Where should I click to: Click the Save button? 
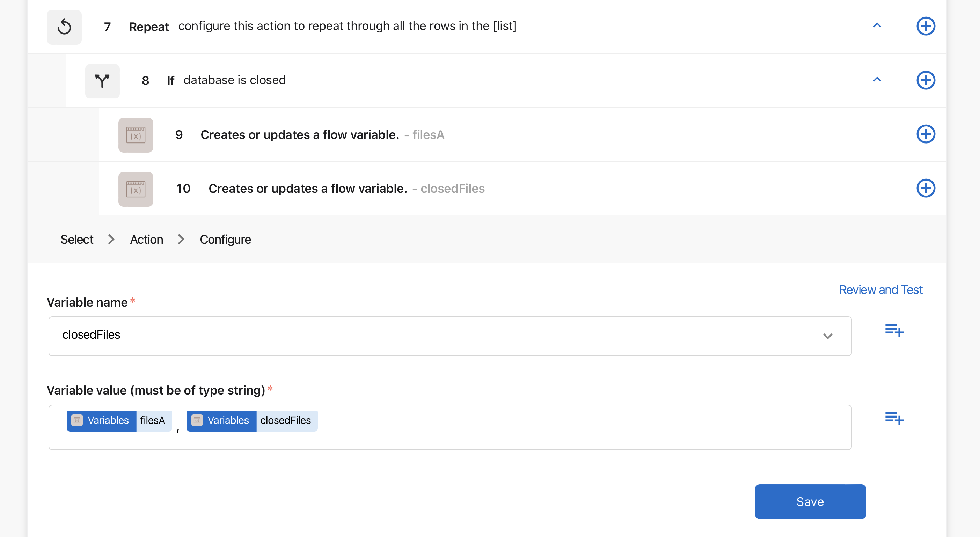pyautogui.click(x=810, y=501)
